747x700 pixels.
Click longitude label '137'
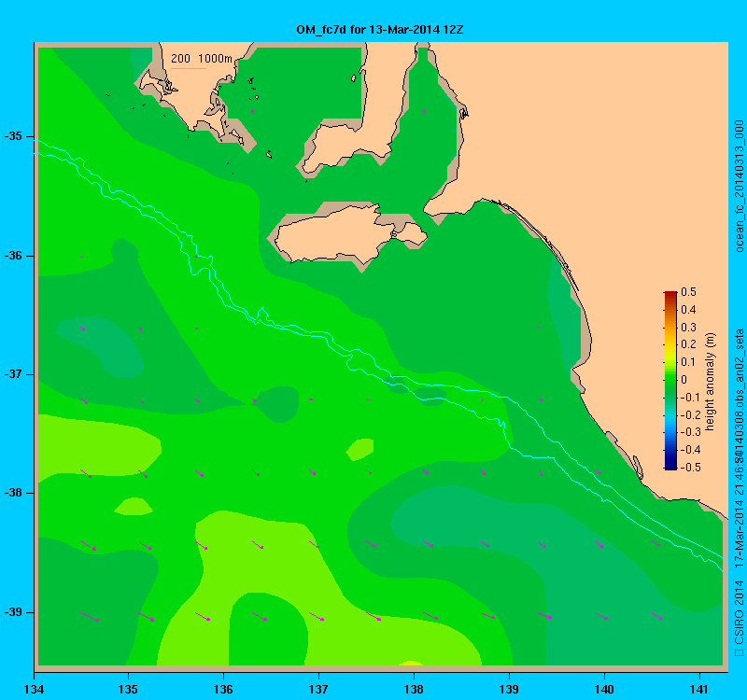point(318,689)
